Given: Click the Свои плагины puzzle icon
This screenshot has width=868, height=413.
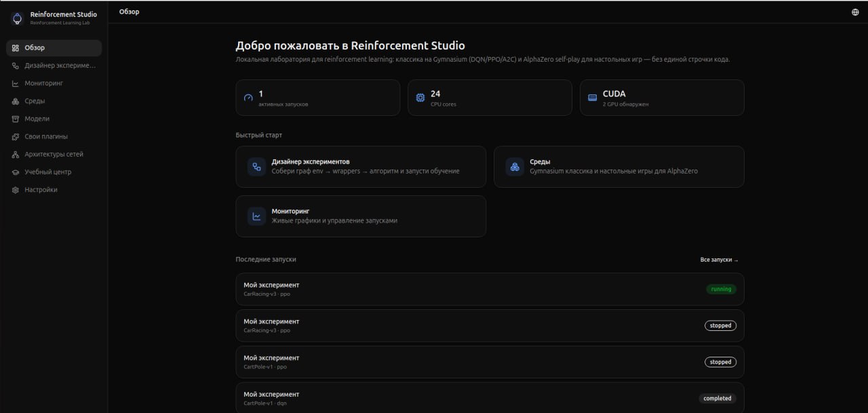Looking at the screenshot, I should click(x=16, y=136).
